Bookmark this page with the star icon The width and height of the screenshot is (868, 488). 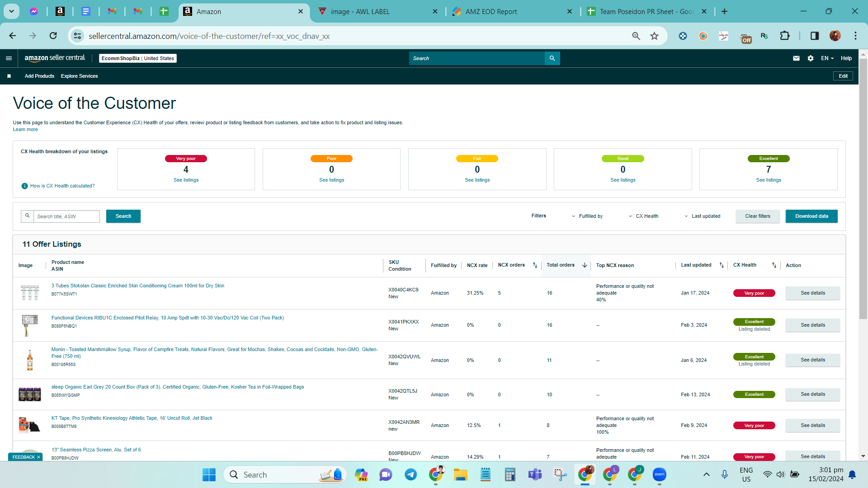(x=654, y=36)
